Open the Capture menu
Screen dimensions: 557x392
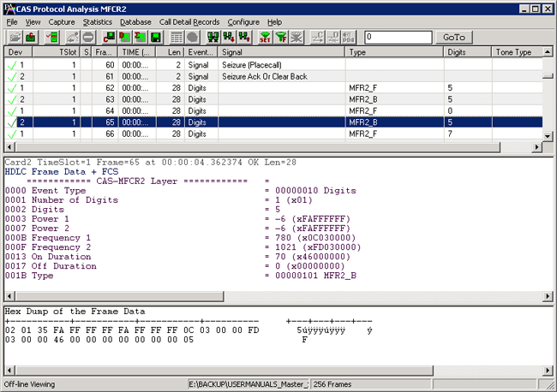[62, 22]
